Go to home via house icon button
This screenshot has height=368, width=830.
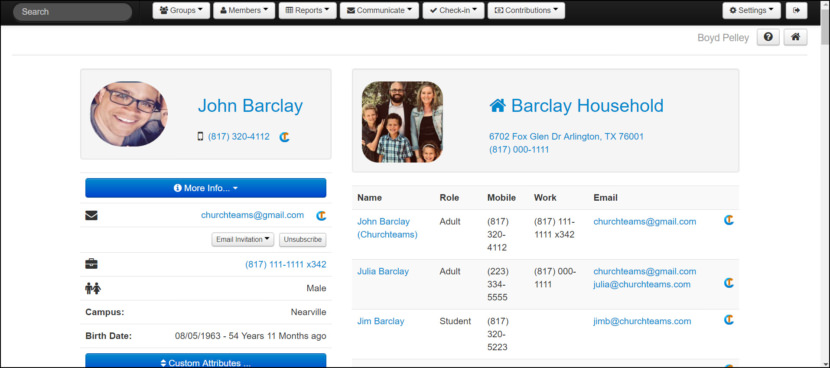[x=795, y=38]
